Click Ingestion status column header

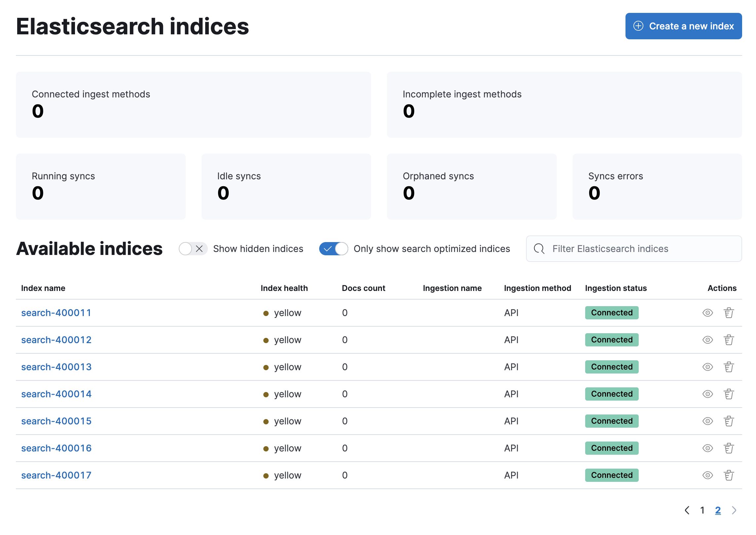[616, 288]
